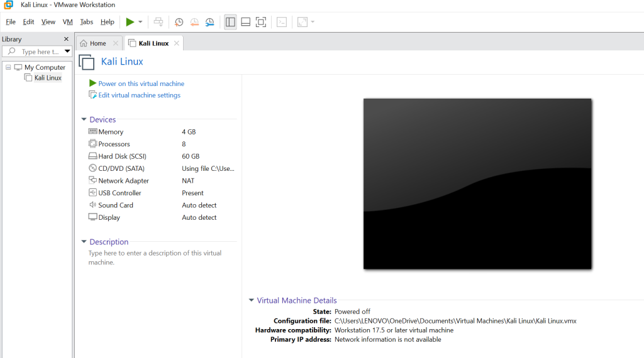Revert virtual machine to previous snapshot
This screenshot has width=644, height=358.
194,22
